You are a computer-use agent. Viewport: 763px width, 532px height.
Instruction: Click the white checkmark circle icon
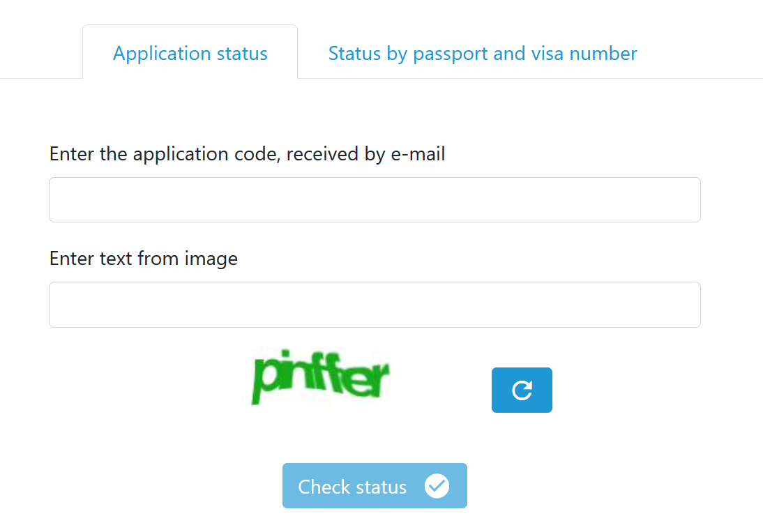click(437, 486)
